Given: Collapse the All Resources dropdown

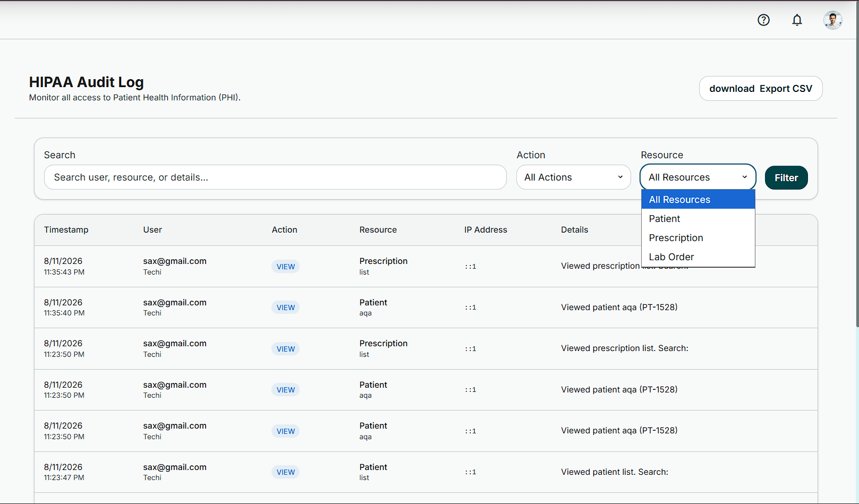Looking at the screenshot, I should [x=698, y=177].
